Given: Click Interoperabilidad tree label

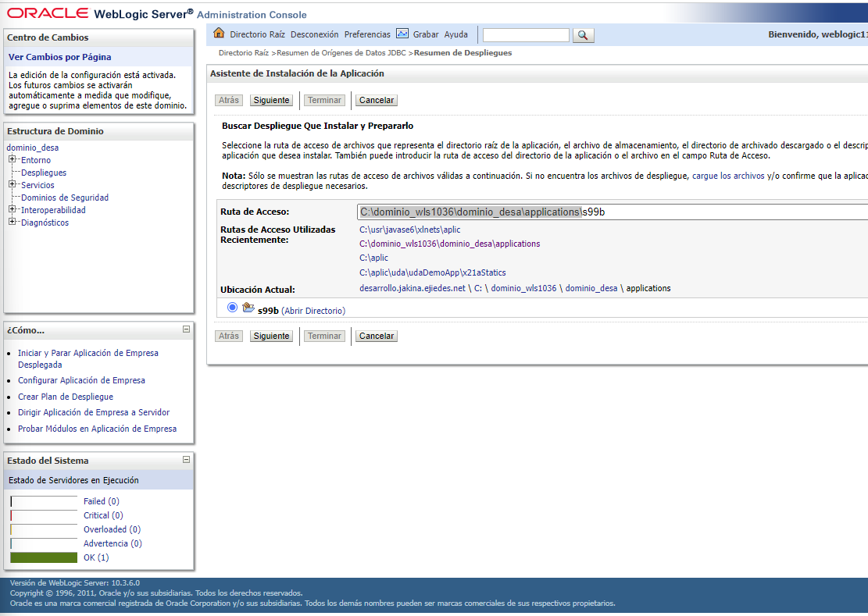Looking at the screenshot, I should point(53,210).
